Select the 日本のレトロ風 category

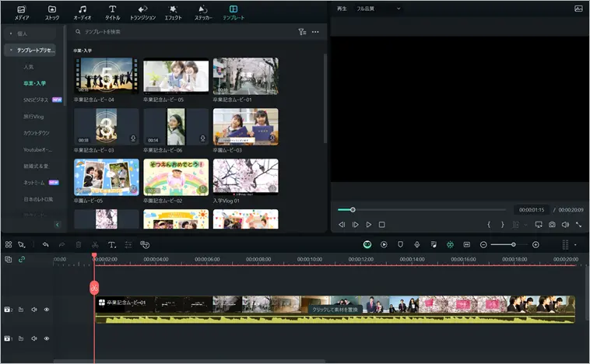click(x=38, y=199)
